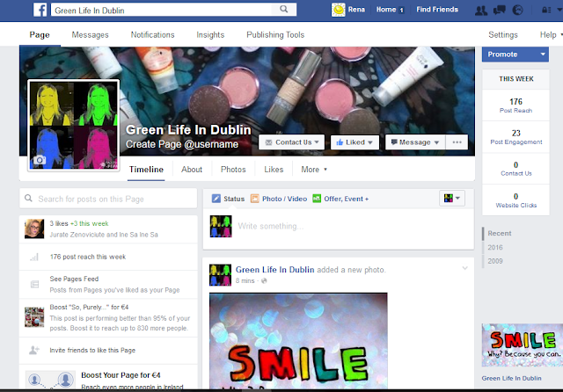Click the three-dots more actions button
Image resolution: width=563 pixels, height=392 pixels.
click(457, 142)
